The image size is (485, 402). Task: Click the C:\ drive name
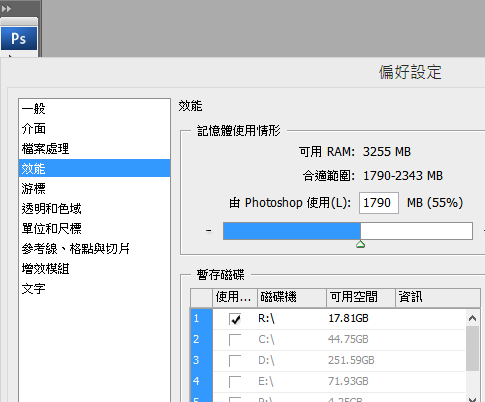[266, 340]
